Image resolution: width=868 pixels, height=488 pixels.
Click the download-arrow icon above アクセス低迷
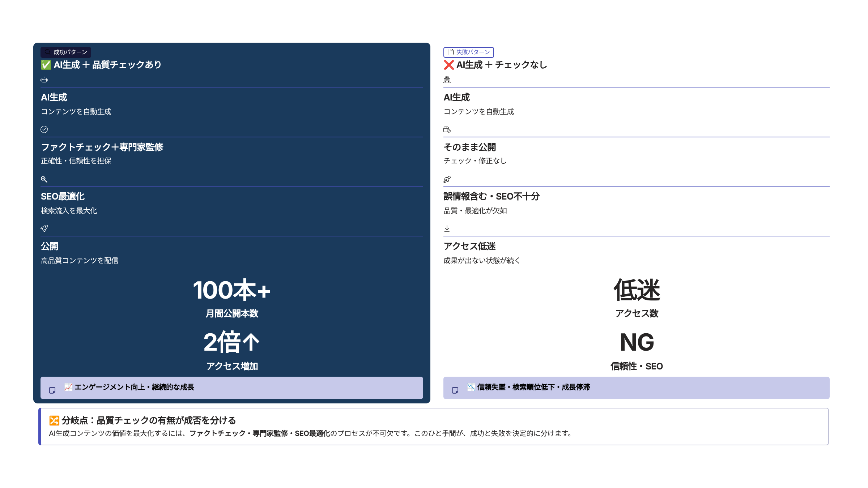447,228
